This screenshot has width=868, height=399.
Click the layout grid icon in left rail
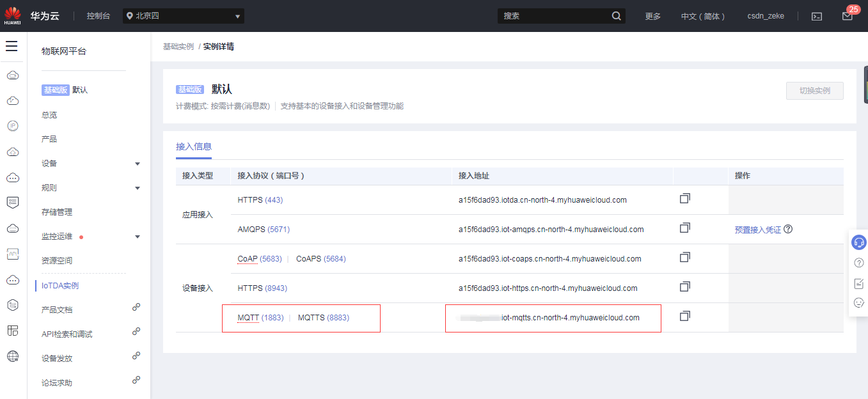[13, 331]
